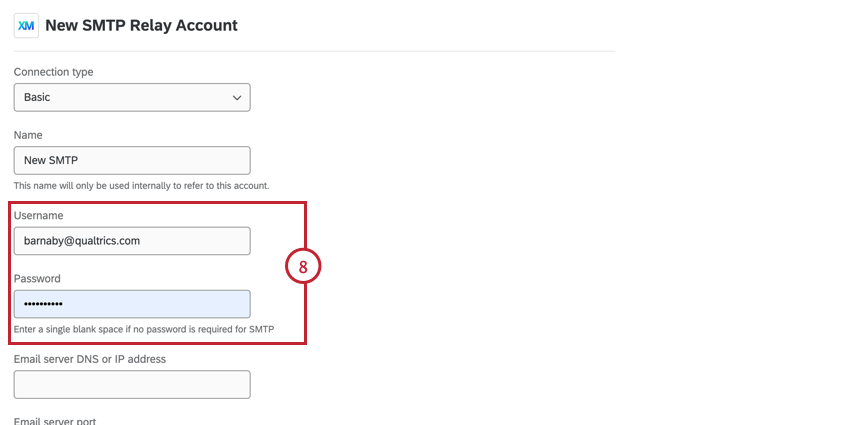850x425 pixels.
Task: Select the Basic connection type text
Action: tap(37, 98)
